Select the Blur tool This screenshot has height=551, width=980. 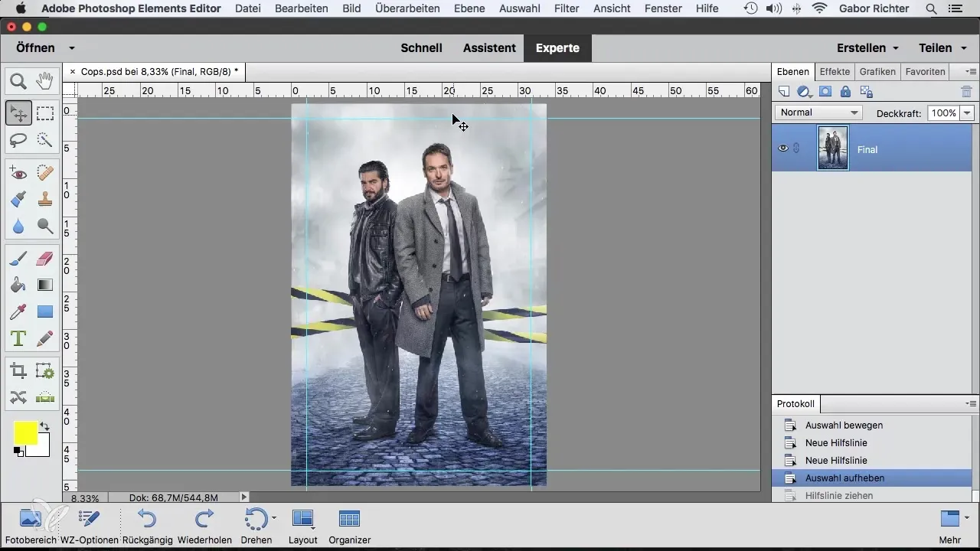18,227
